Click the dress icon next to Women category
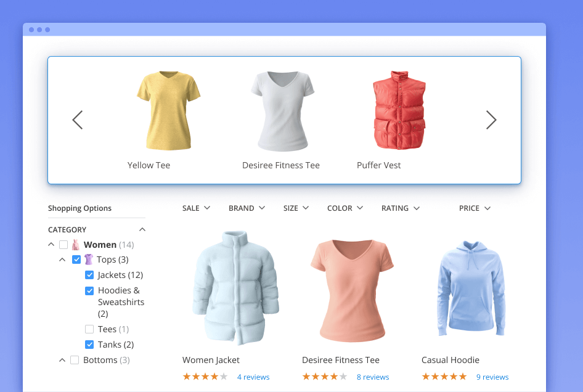The width and height of the screenshot is (583, 392). (75, 244)
